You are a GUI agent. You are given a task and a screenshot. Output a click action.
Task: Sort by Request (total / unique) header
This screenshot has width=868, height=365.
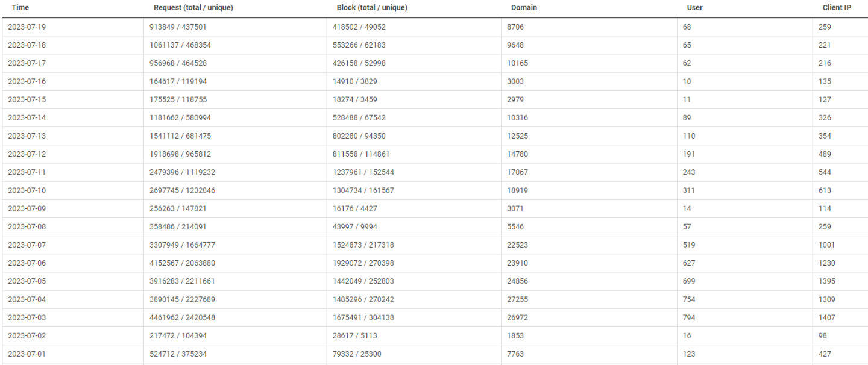click(x=193, y=8)
